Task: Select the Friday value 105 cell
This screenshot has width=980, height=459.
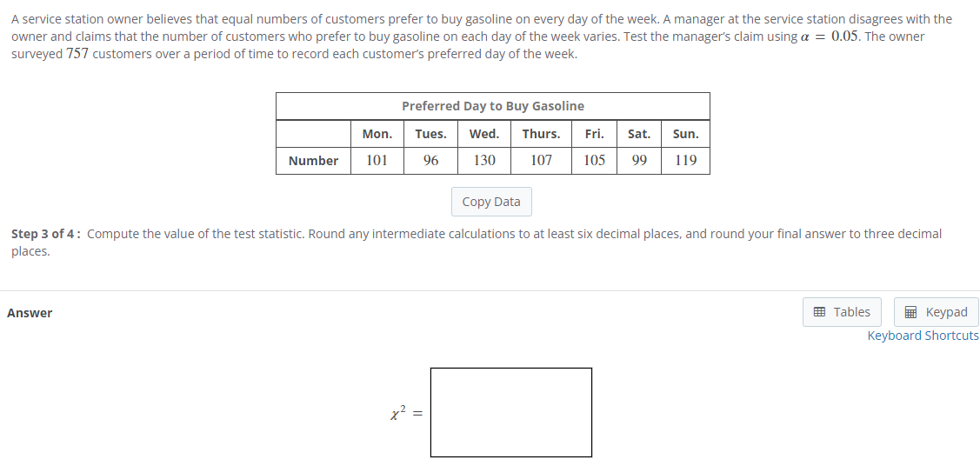Action: 595,161
